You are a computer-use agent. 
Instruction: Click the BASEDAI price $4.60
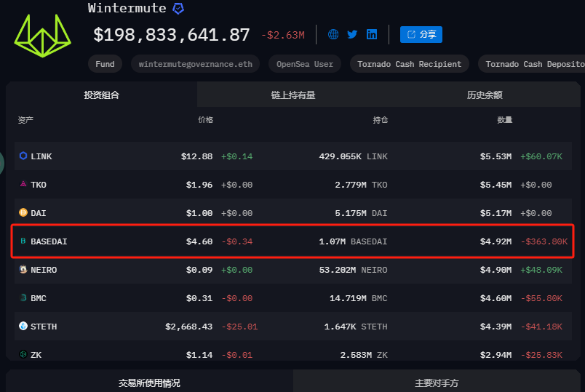click(199, 241)
